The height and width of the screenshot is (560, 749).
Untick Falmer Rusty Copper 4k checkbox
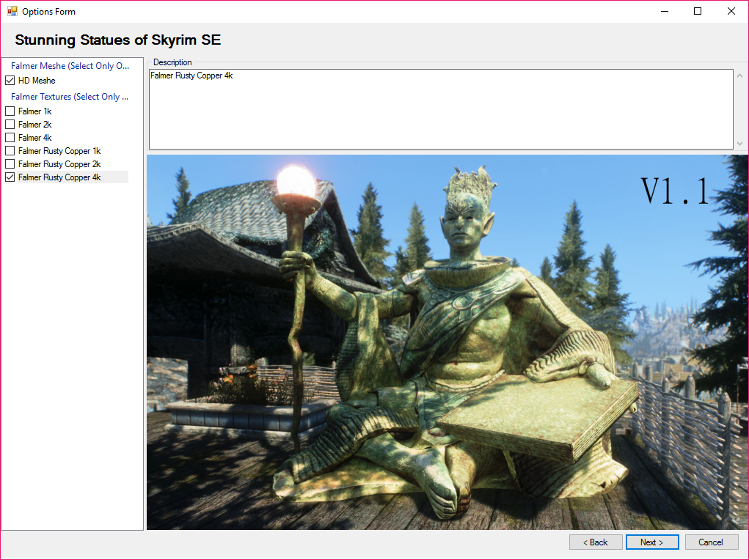pyautogui.click(x=10, y=177)
